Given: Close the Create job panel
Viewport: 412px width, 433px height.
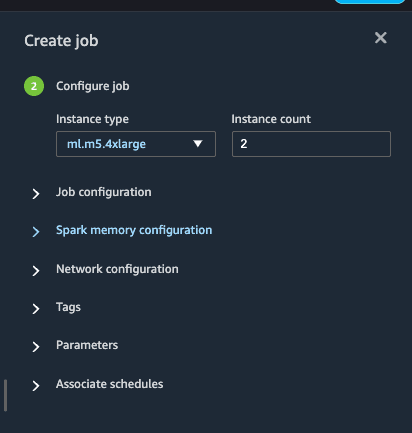Looking at the screenshot, I should point(380,38).
